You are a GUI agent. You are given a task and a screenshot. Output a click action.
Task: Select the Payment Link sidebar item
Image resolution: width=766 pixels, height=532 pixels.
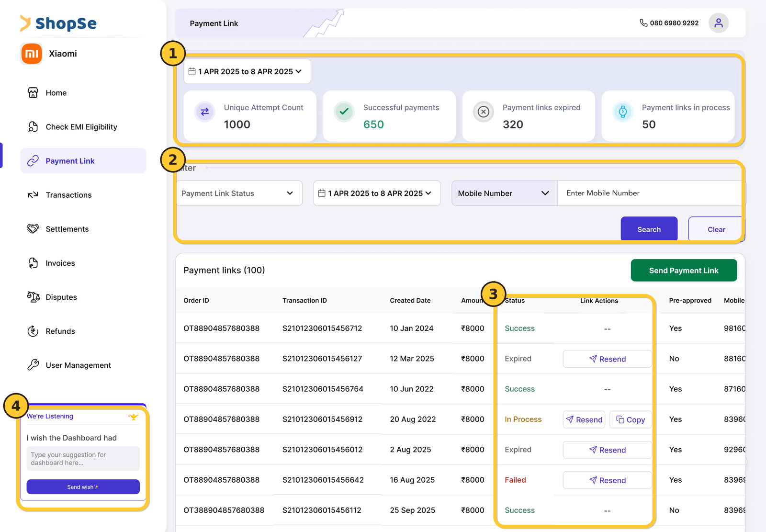pyautogui.click(x=83, y=161)
